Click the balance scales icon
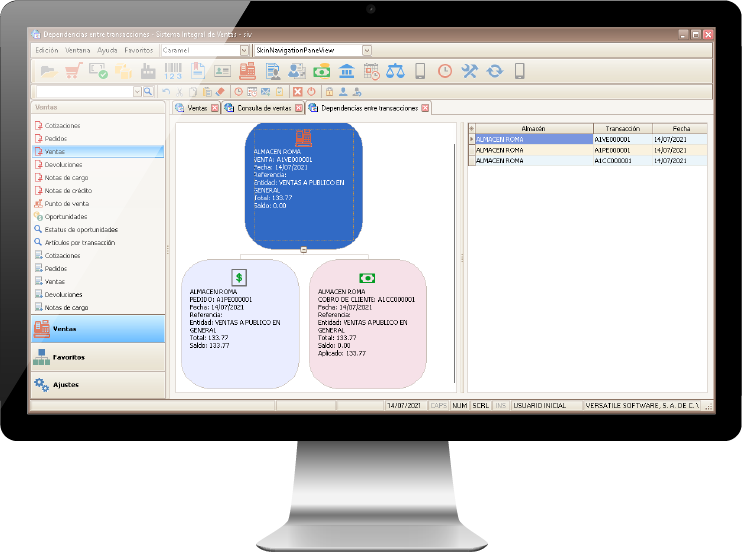 coord(395,71)
